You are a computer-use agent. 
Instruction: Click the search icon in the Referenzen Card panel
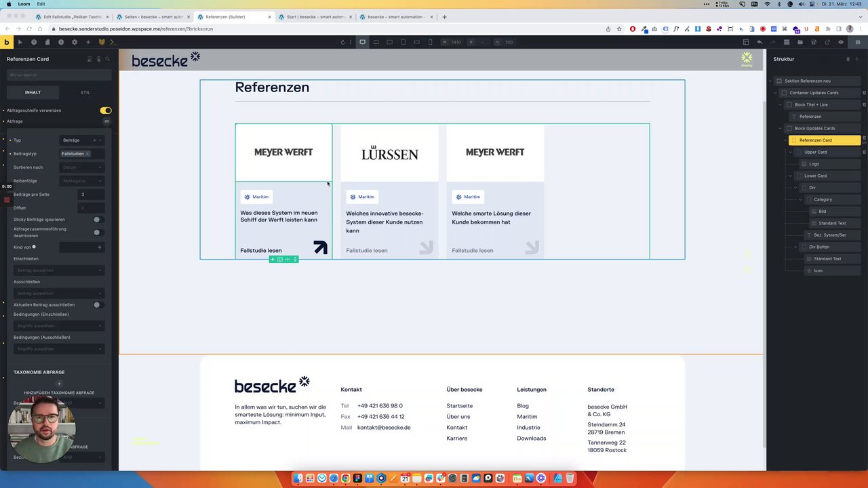point(107,59)
